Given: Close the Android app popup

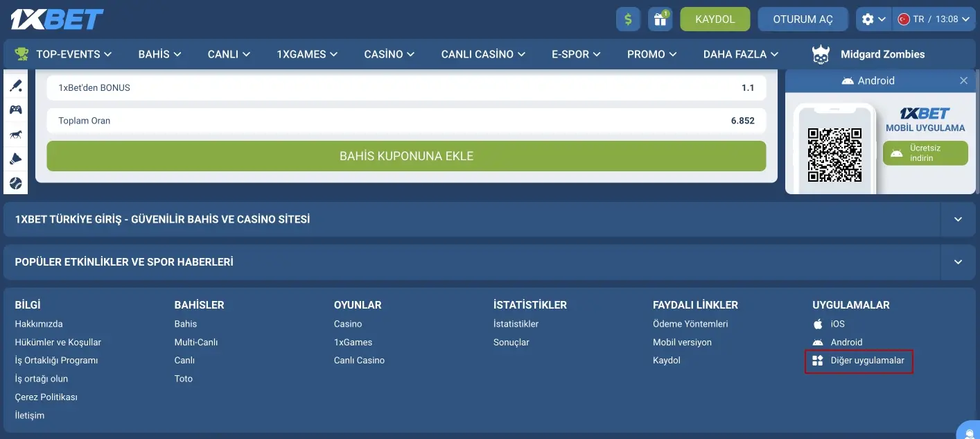Looking at the screenshot, I should (963, 80).
